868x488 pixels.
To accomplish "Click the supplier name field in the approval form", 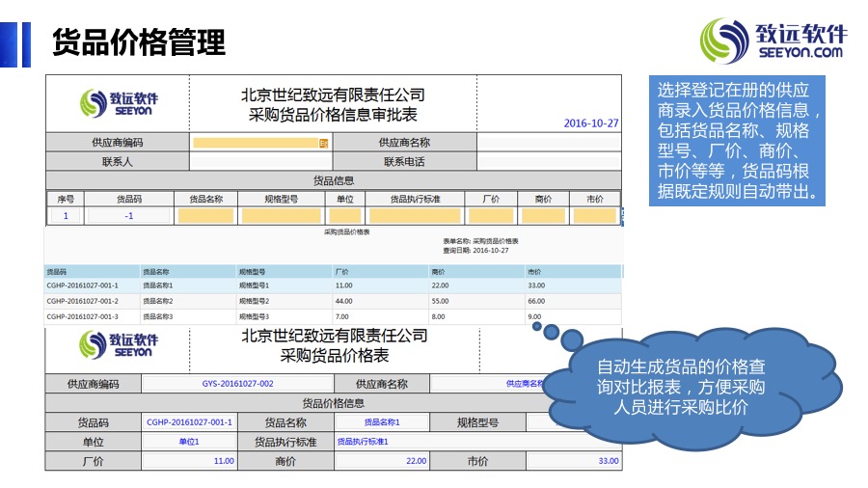I will (x=549, y=143).
